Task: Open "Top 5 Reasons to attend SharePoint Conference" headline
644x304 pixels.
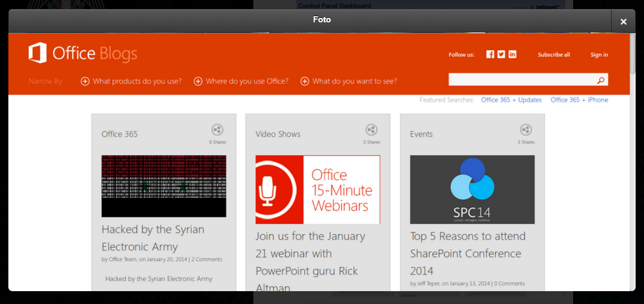Action: point(468,253)
